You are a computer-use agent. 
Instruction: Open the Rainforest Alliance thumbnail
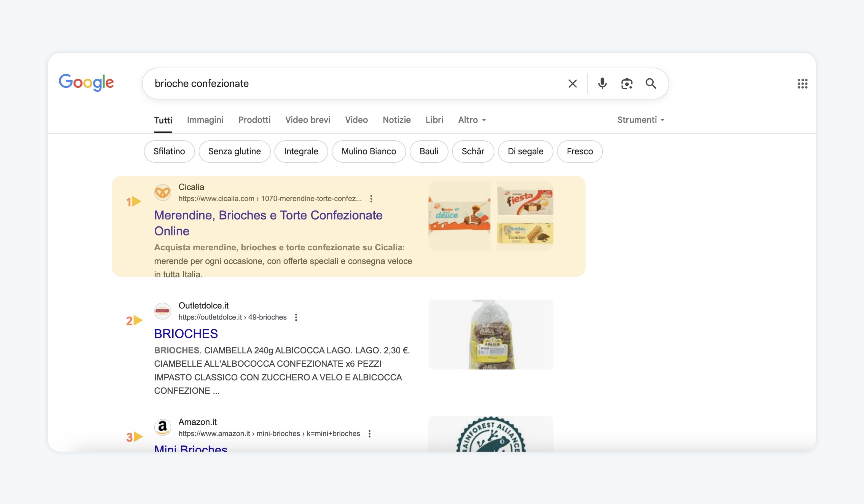491,434
